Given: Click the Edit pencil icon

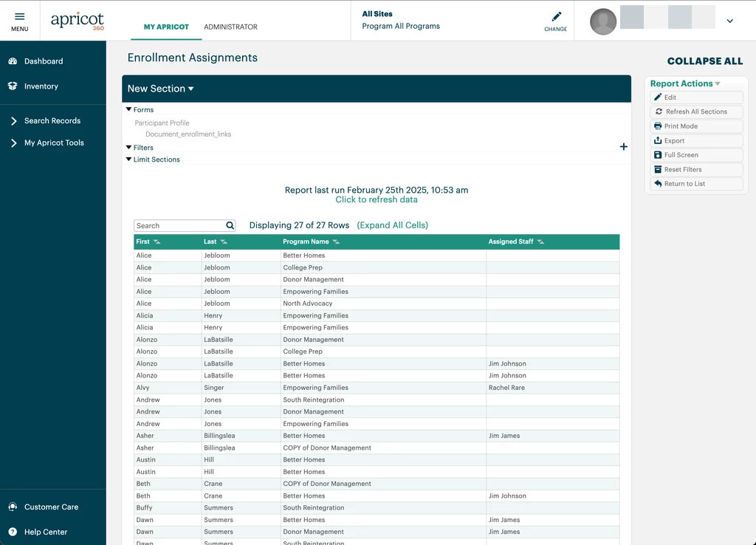Looking at the screenshot, I should point(658,97).
